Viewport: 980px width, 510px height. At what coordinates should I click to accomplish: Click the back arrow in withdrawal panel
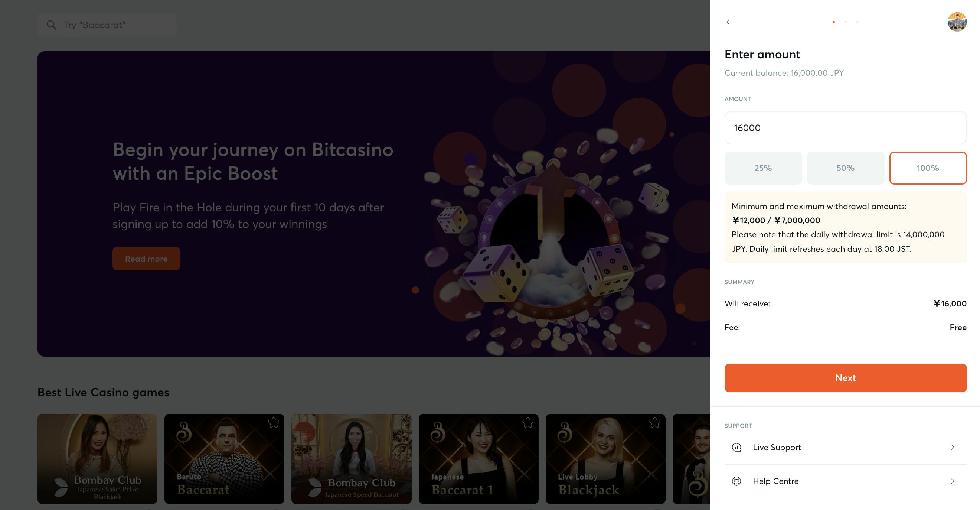[731, 22]
